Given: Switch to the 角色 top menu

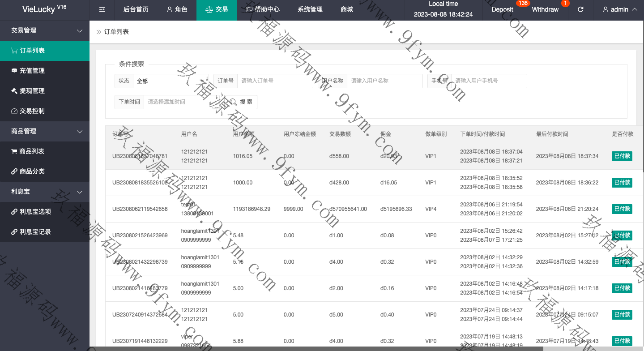Looking at the screenshot, I should [177, 9].
